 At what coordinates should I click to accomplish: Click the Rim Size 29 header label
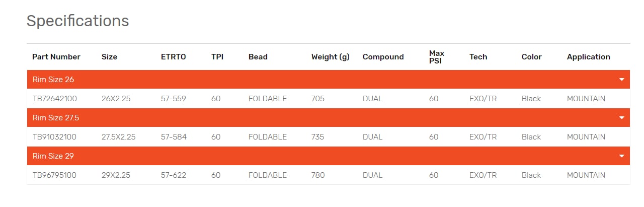point(53,156)
